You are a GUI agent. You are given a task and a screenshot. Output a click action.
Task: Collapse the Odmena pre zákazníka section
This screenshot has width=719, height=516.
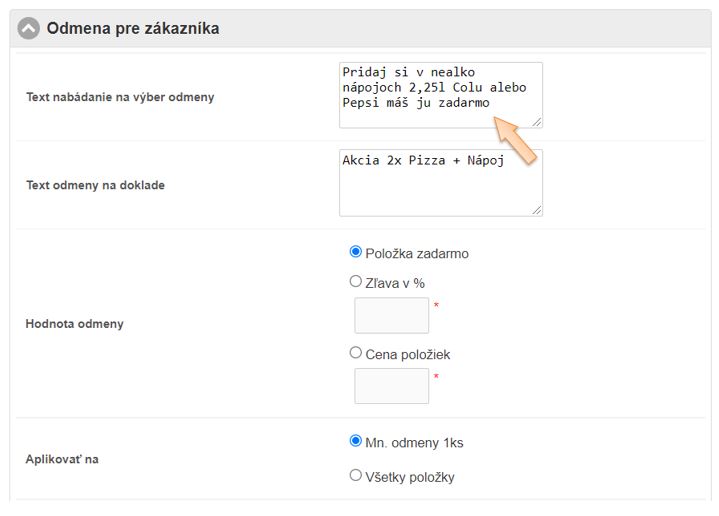pos(28,29)
